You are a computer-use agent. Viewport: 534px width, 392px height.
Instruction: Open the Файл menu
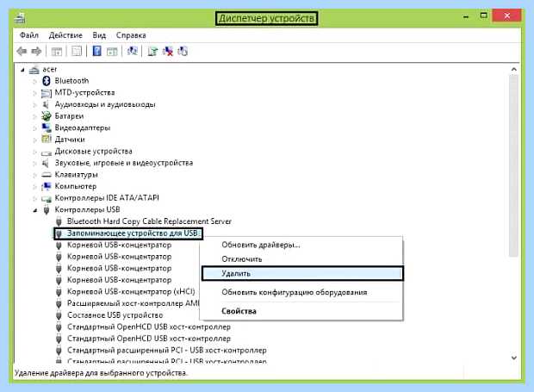click(29, 35)
